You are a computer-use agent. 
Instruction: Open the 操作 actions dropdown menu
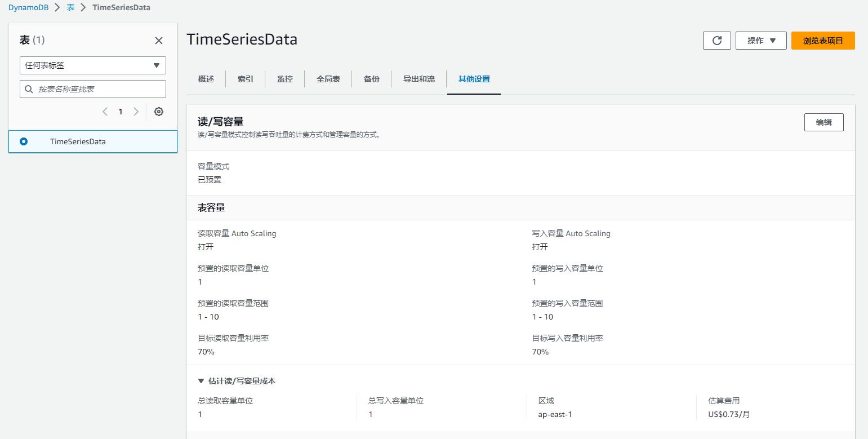tap(761, 41)
